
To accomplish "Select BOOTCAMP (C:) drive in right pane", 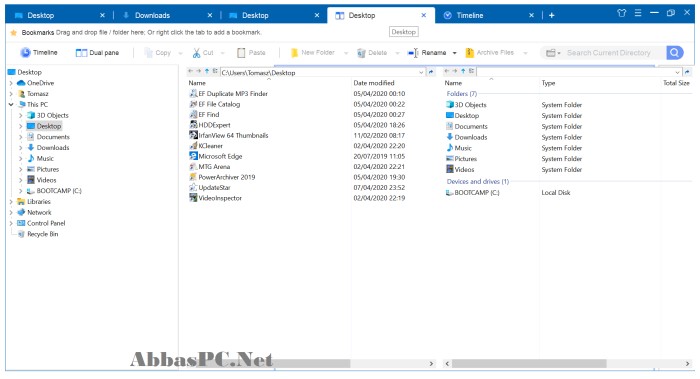I will [x=472, y=193].
